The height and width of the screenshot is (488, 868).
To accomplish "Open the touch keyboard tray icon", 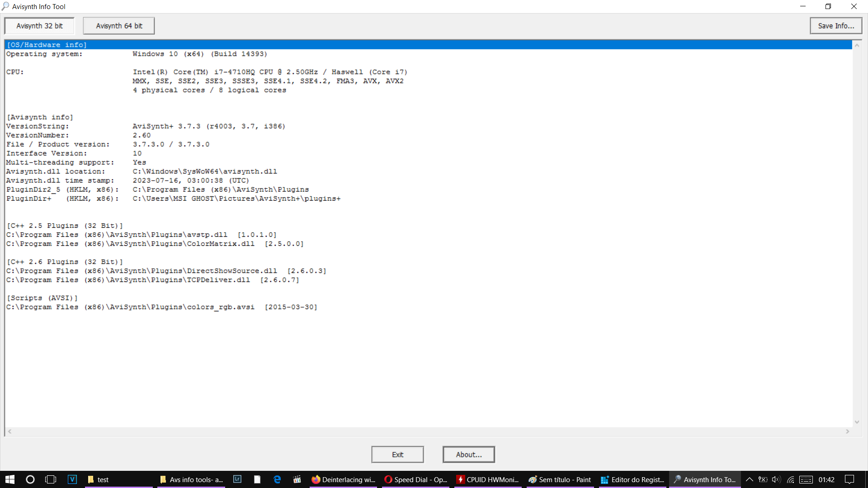I will point(806,479).
